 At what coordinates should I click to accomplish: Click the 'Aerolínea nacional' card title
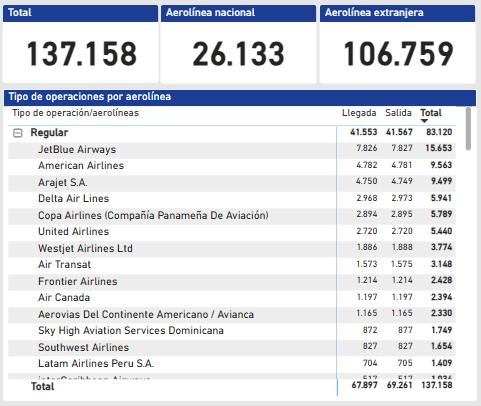pyautogui.click(x=210, y=13)
